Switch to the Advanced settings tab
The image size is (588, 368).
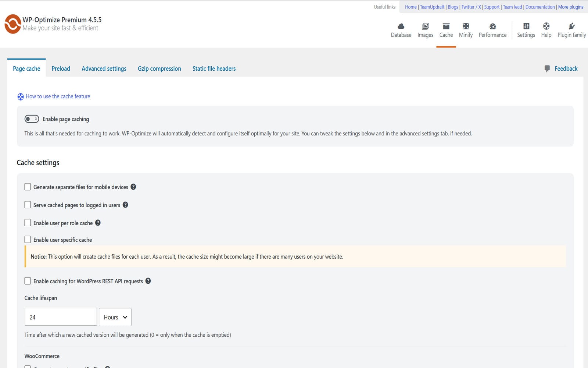[104, 68]
